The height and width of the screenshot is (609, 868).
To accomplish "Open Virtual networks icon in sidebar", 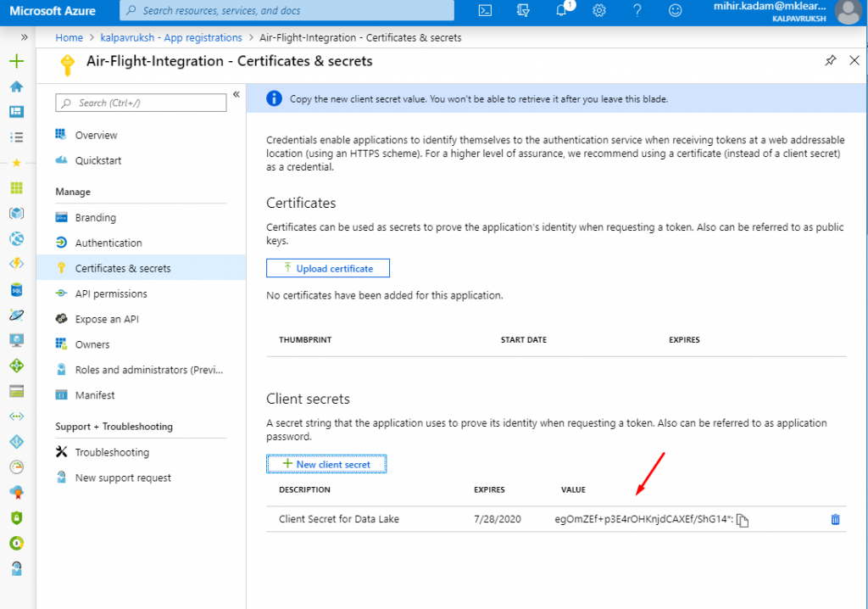I will click(x=17, y=416).
